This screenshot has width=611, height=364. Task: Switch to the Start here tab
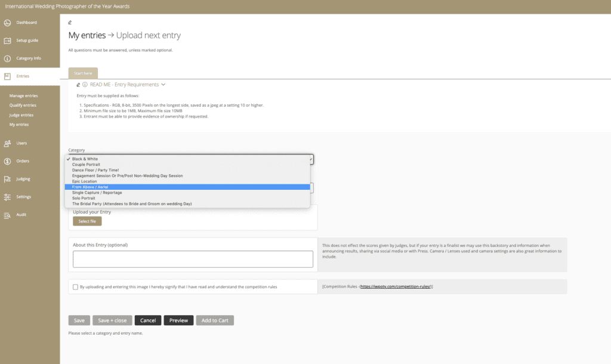(x=83, y=73)
